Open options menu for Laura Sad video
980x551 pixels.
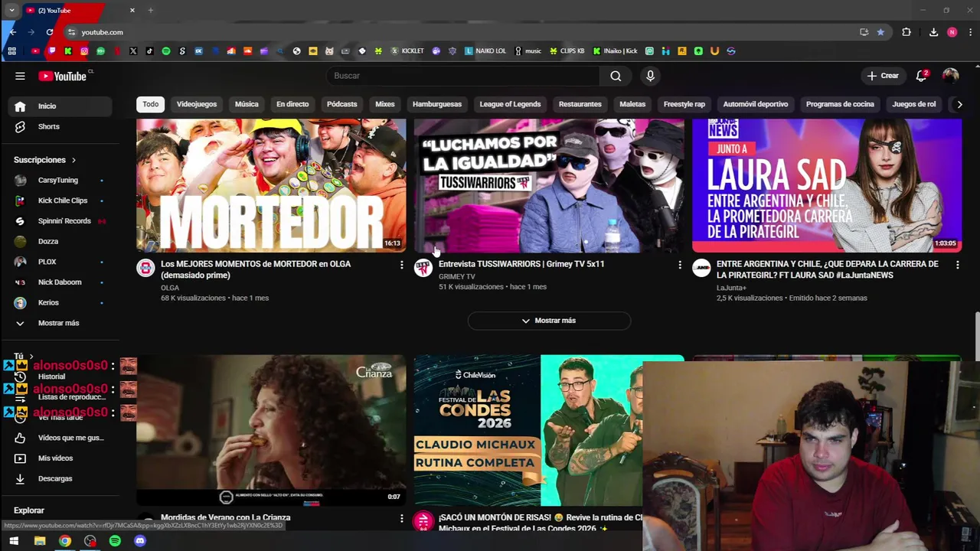pyautogui.click(x=957, y=265)
